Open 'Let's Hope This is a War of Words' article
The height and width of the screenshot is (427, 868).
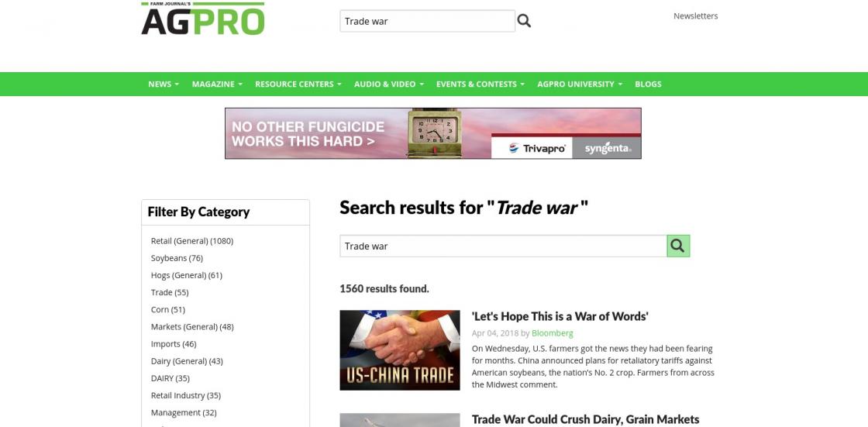560,316
